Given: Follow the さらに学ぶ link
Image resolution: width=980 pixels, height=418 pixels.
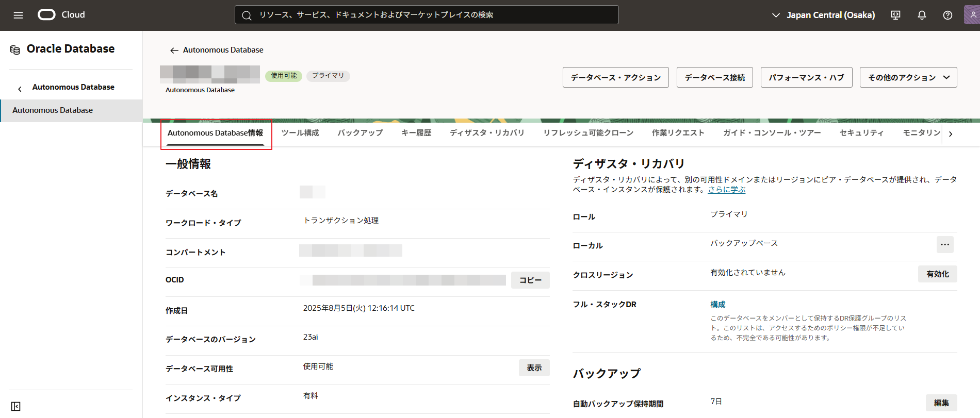Looking at the screenshot, I should [x=727, y=190].
